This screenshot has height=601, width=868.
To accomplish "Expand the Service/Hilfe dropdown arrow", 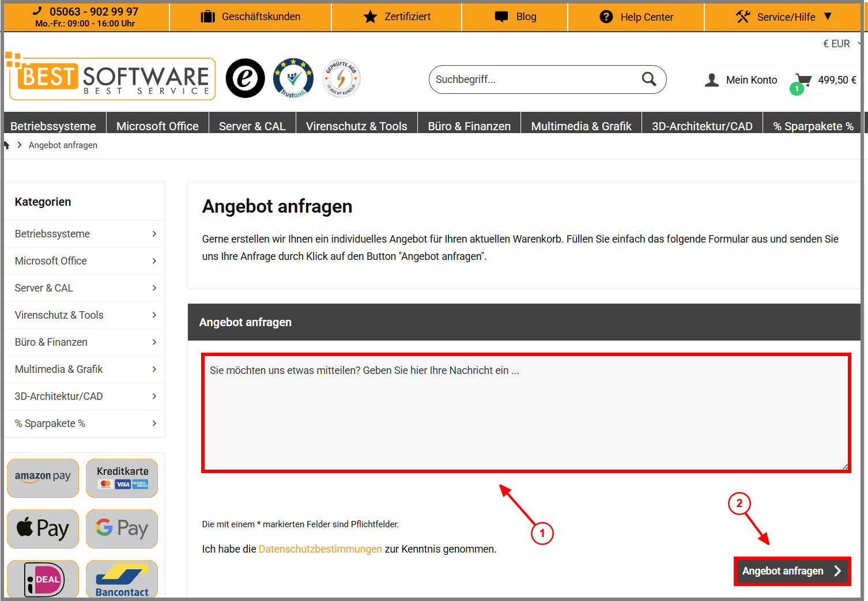I will (x=828, y=16).
